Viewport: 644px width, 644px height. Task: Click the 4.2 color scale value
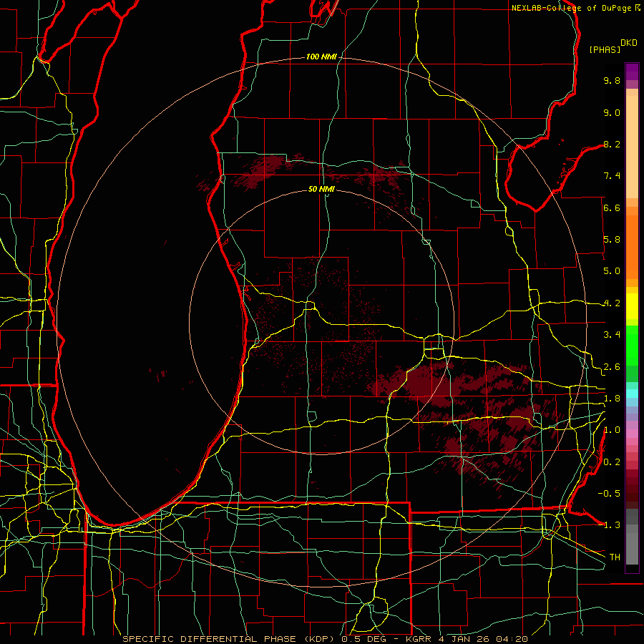pyautogui.click(x=612, y=303)
